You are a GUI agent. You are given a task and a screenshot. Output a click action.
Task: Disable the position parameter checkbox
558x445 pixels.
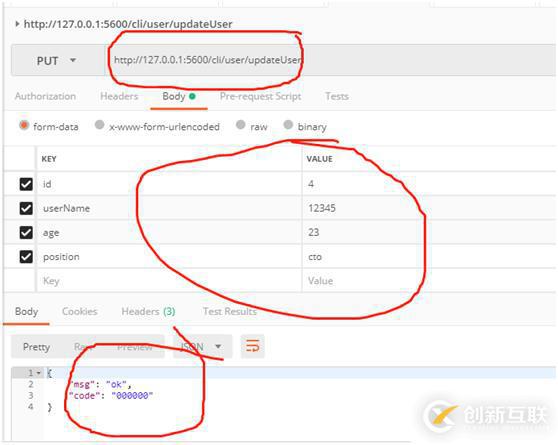click(x=26, y=257)
